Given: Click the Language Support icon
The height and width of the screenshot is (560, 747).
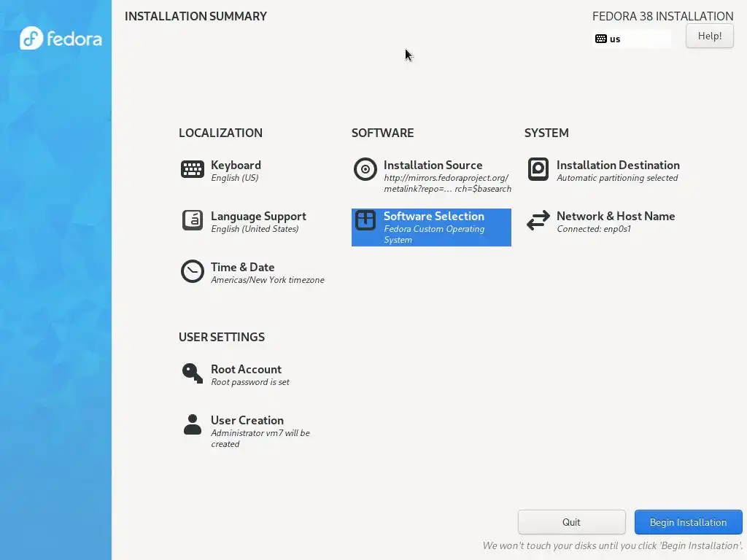Looking at the screenshot, I should coord(193,220).
